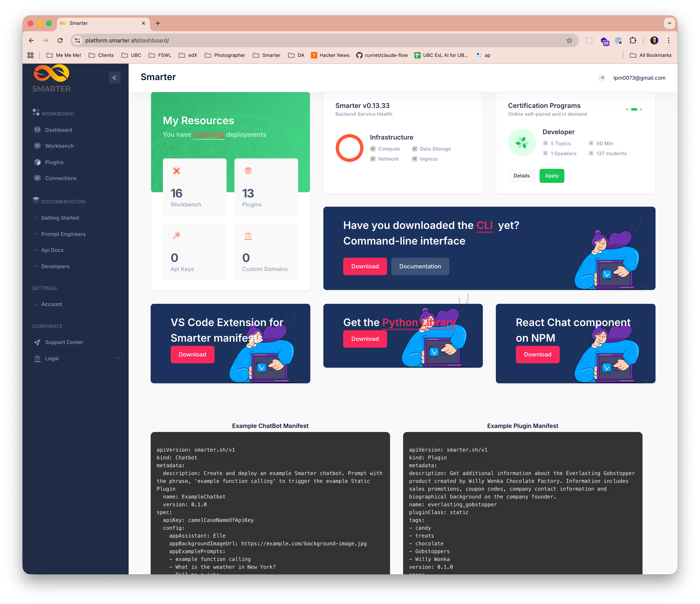The image size is (700, 604).
Task: Click the green Apply button
Action: pyautogui.click(x=552, y=176)
